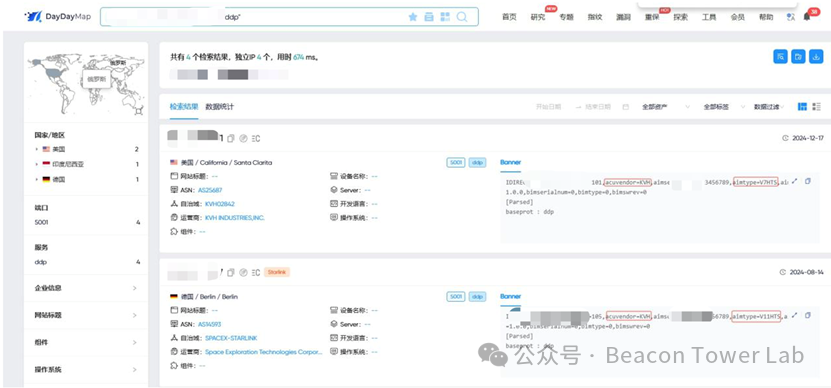Copy banner of the KVH result
Image resolution: width=831 pixels, height=388 pixels.
tap(808, 181)
